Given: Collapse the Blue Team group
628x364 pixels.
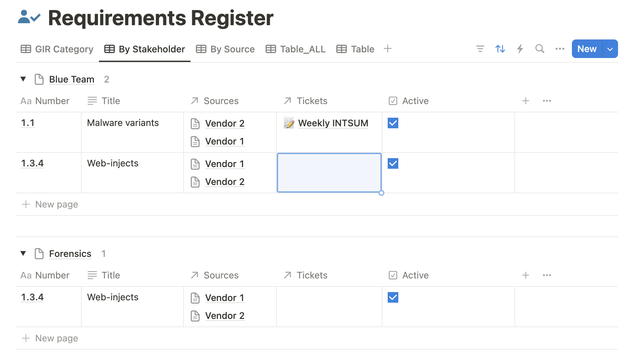Looking at the screenshot, I should tap(23, 79).
